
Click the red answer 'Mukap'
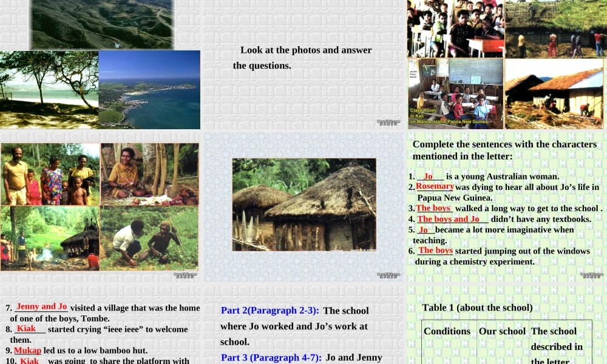pos(27,351)
